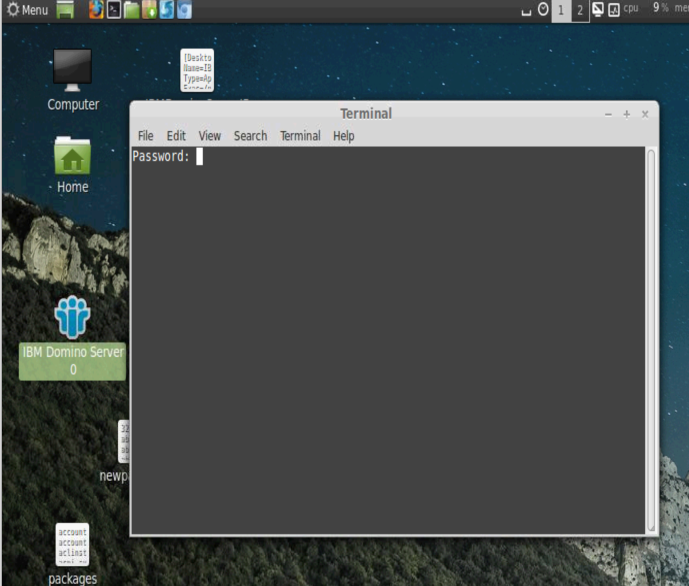Maximize the Terminal window
This screenshot has width=689, height=586.
click(627, 115)
